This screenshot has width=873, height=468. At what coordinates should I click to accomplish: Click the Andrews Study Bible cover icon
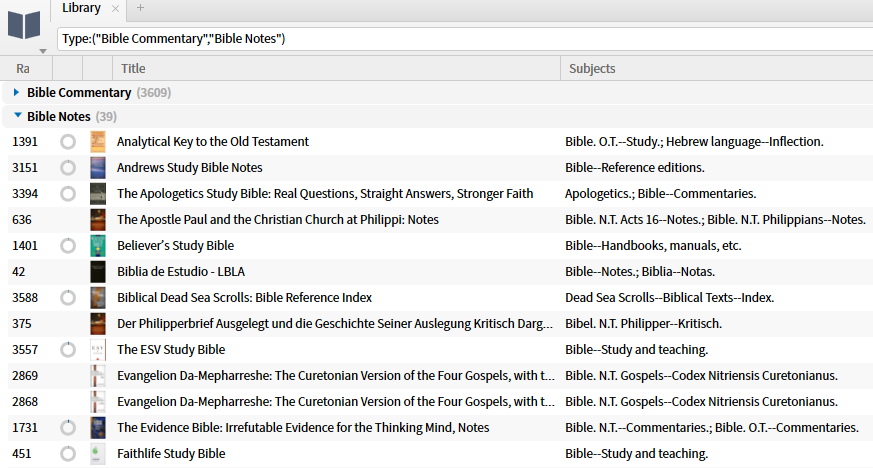97,168
